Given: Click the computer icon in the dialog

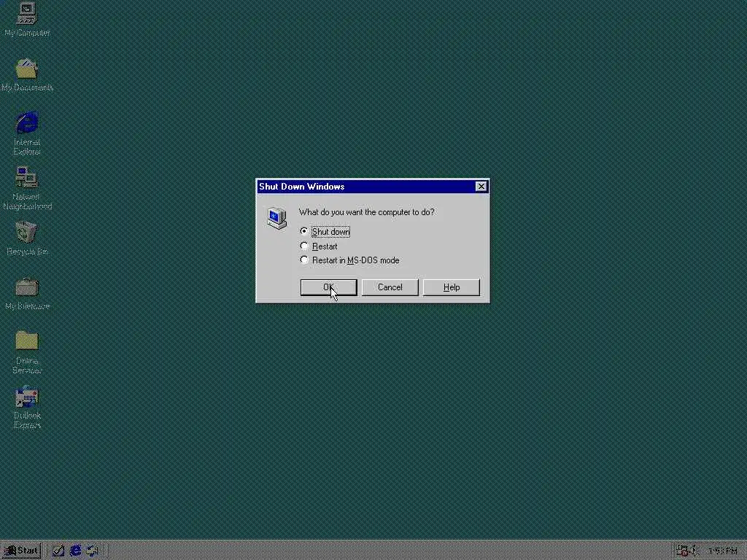Looking at the screenshot, I should 276,218.
